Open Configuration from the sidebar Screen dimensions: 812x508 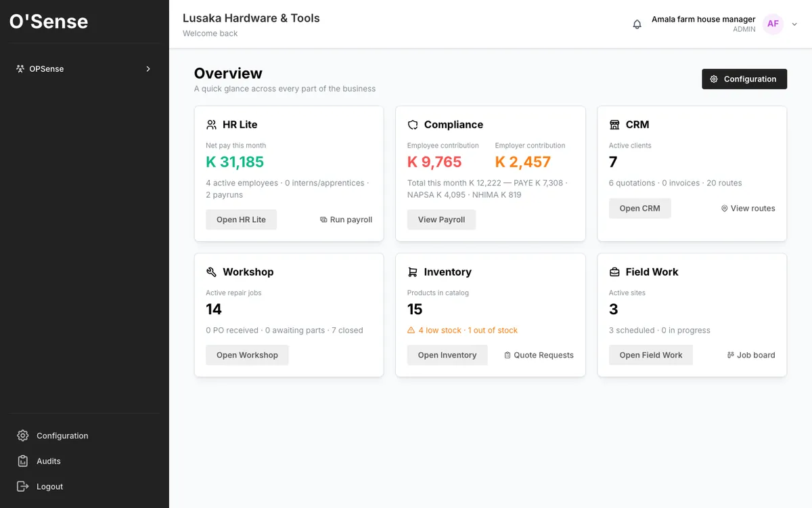pyautogui.click(x=62, y=436)
